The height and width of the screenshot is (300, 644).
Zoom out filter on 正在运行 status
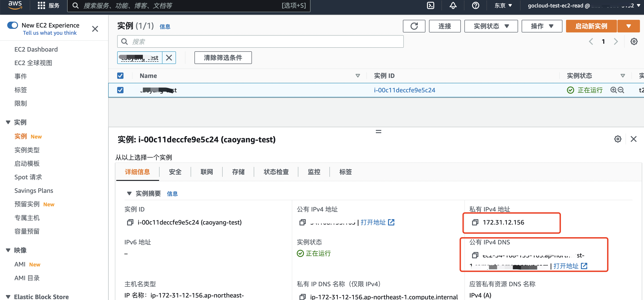[621, 90]
